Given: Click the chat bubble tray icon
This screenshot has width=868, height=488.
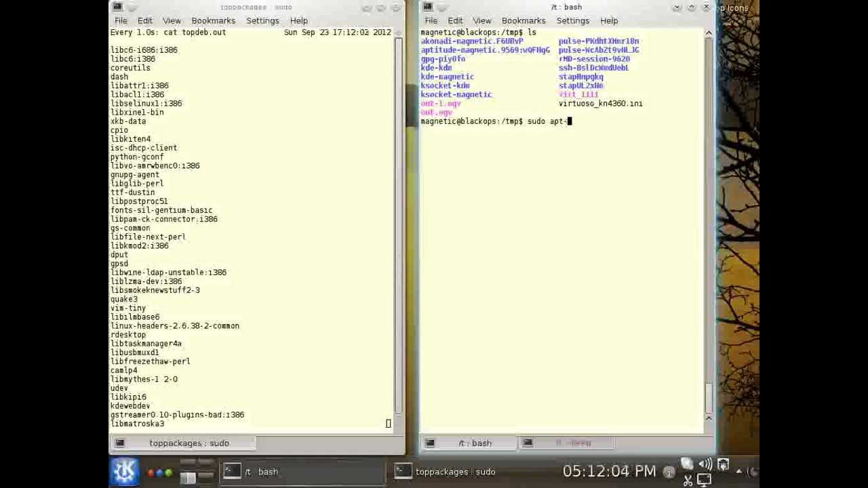Looking at the screenshot, I should pos(687,464).
